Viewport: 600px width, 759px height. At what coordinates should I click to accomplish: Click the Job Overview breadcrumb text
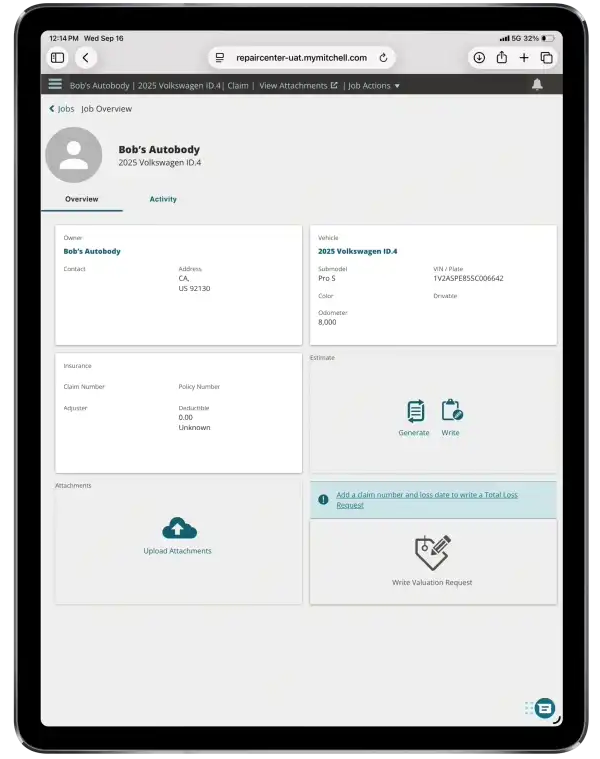[106, 109]
